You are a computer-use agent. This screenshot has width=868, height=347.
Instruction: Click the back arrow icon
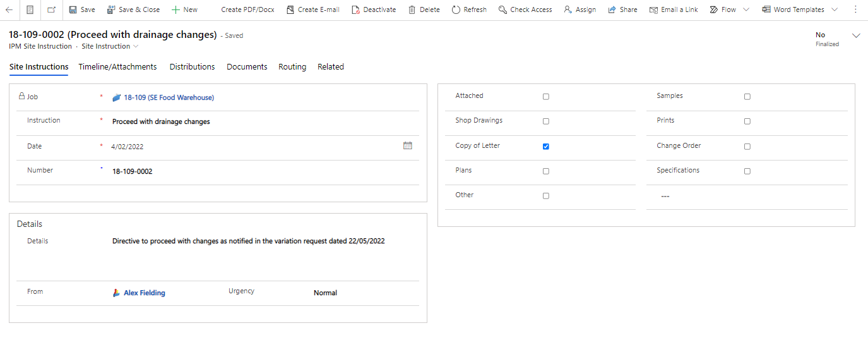click(x=9, y=9)
